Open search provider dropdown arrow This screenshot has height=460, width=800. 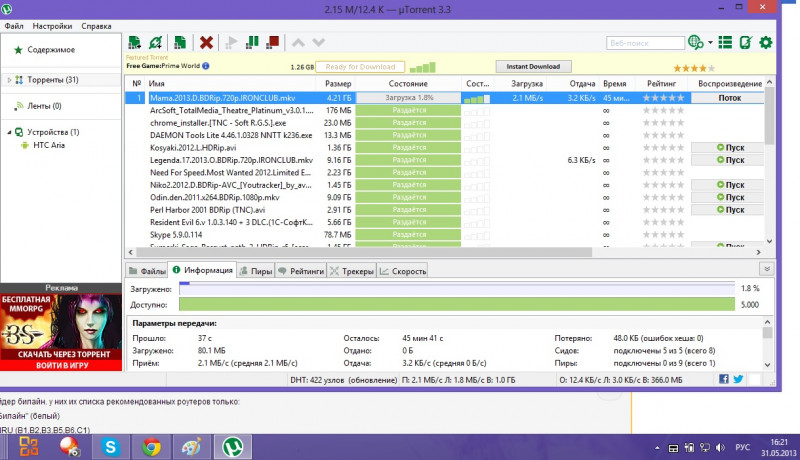(710, 43)
